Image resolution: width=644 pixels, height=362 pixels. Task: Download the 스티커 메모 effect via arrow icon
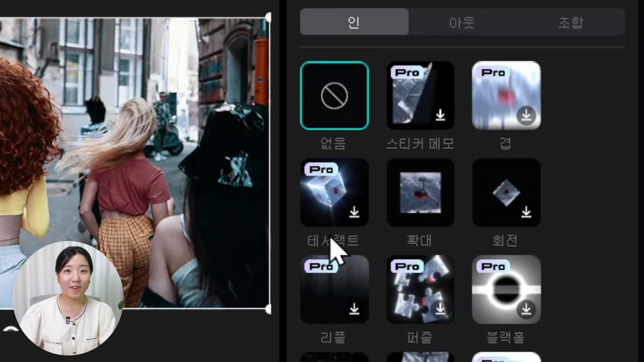(440, 115)
